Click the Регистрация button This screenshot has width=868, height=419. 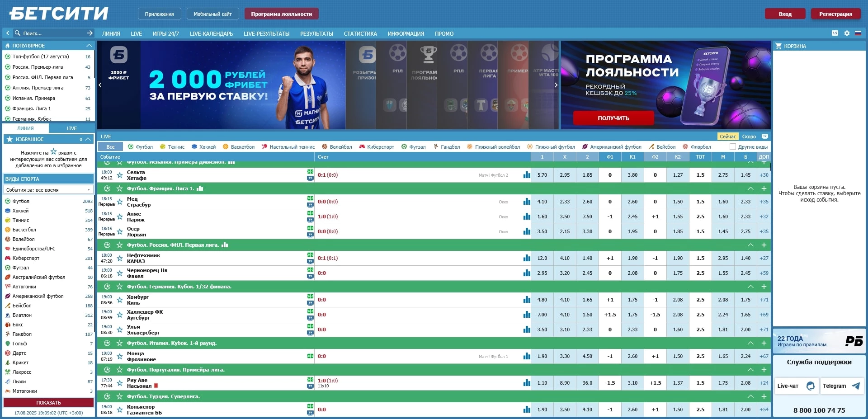835,14
